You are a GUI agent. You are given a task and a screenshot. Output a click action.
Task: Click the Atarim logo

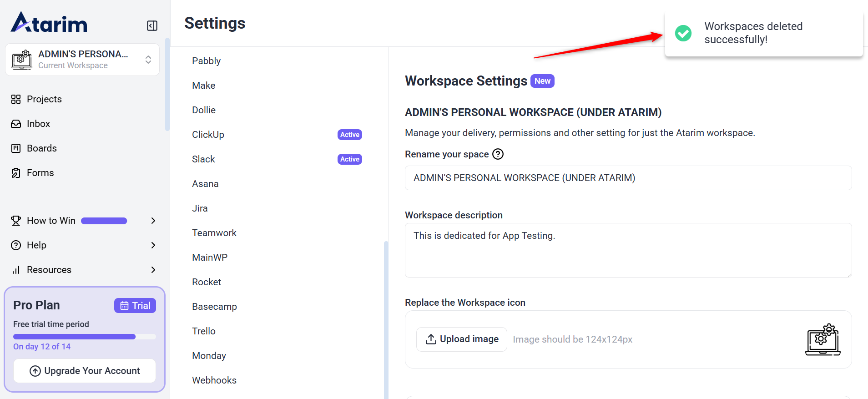[49, 23]
